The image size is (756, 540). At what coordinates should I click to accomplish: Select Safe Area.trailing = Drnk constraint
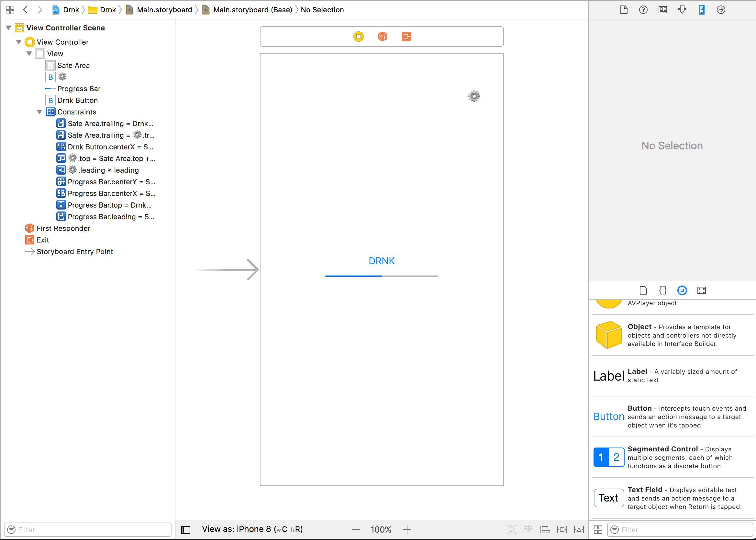105,124
